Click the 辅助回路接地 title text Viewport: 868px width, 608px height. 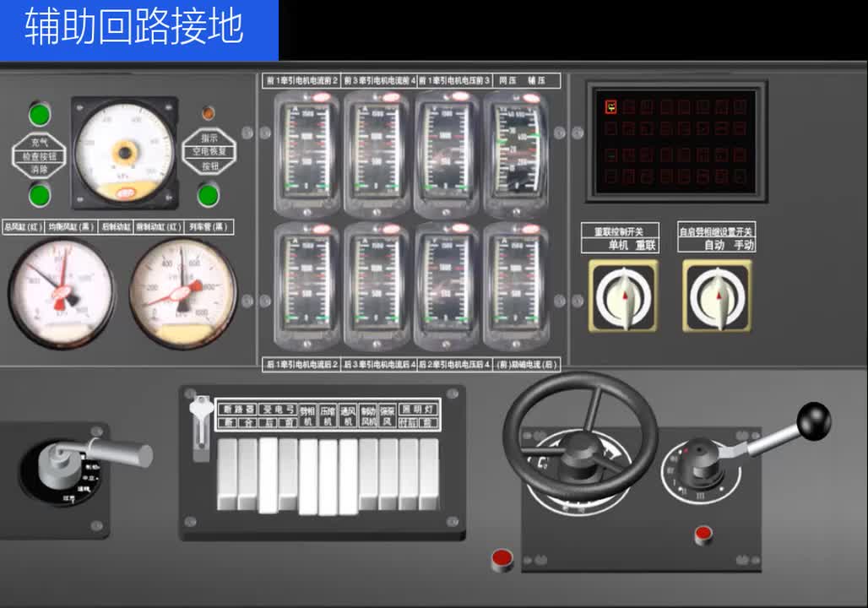click(x=133, y=26)
